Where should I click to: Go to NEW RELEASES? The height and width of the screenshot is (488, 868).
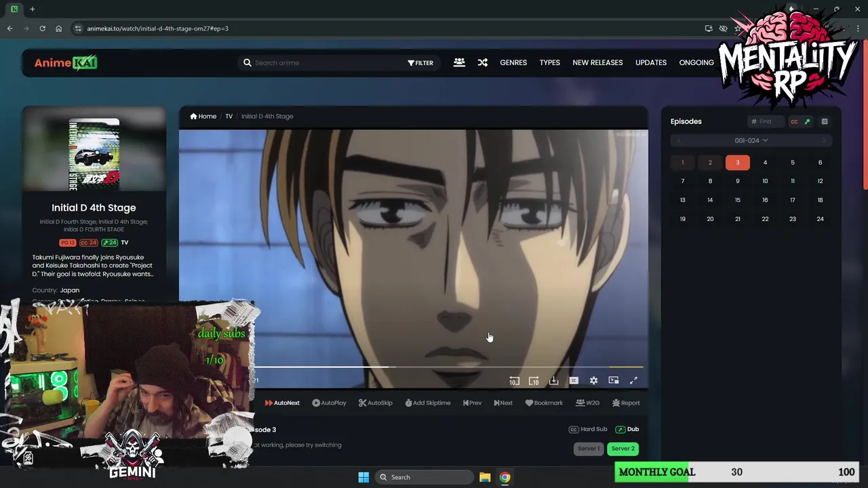coord(597,62)
